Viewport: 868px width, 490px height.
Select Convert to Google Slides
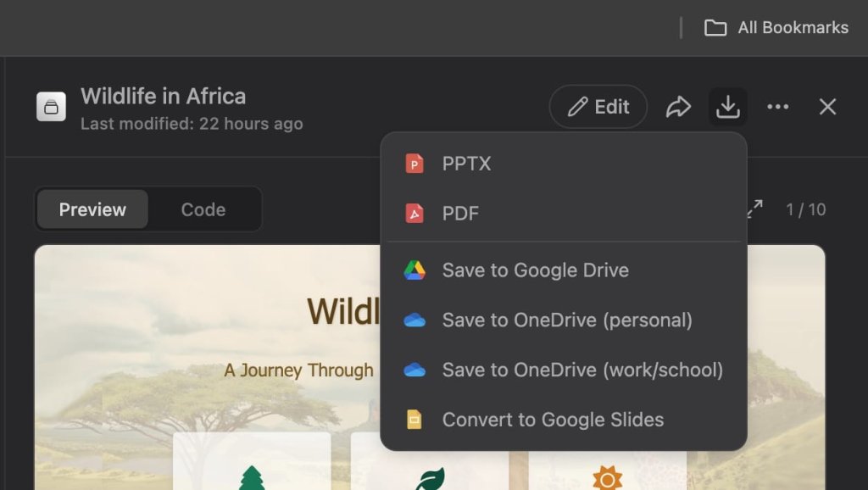click(564, 420)
